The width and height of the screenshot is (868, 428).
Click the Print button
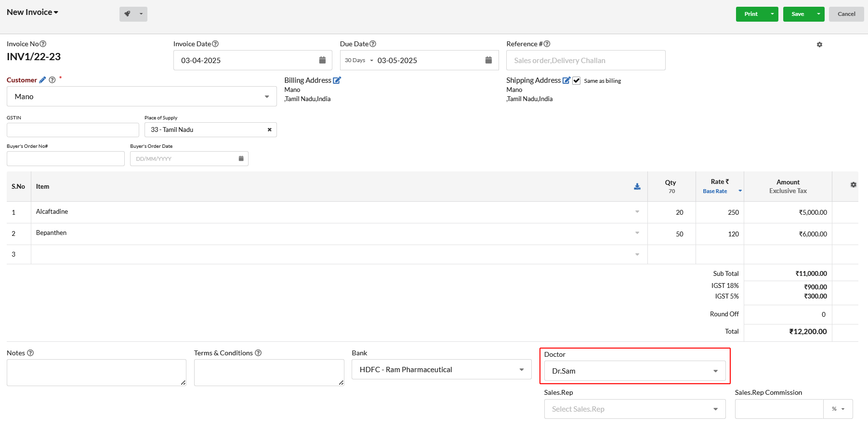(x=751, y=14)
